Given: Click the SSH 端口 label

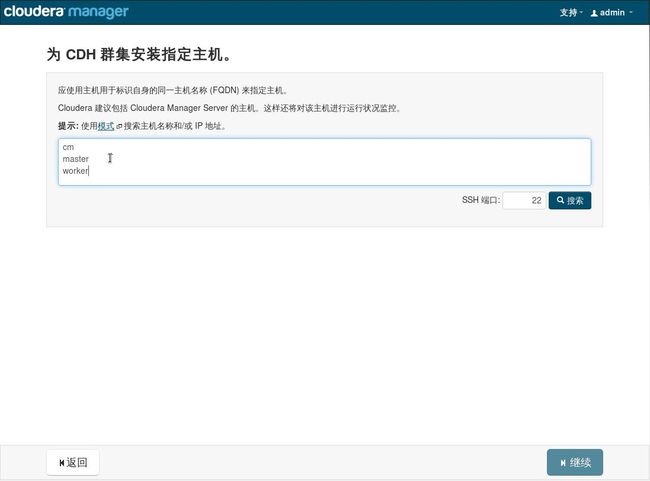Looking at the screenshot, I should [481, 200].
